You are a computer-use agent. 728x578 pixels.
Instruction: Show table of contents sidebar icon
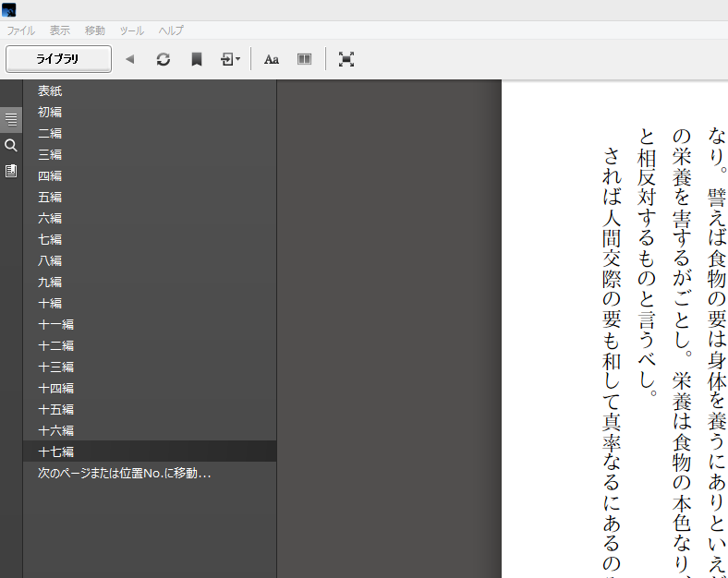[11, 120]
